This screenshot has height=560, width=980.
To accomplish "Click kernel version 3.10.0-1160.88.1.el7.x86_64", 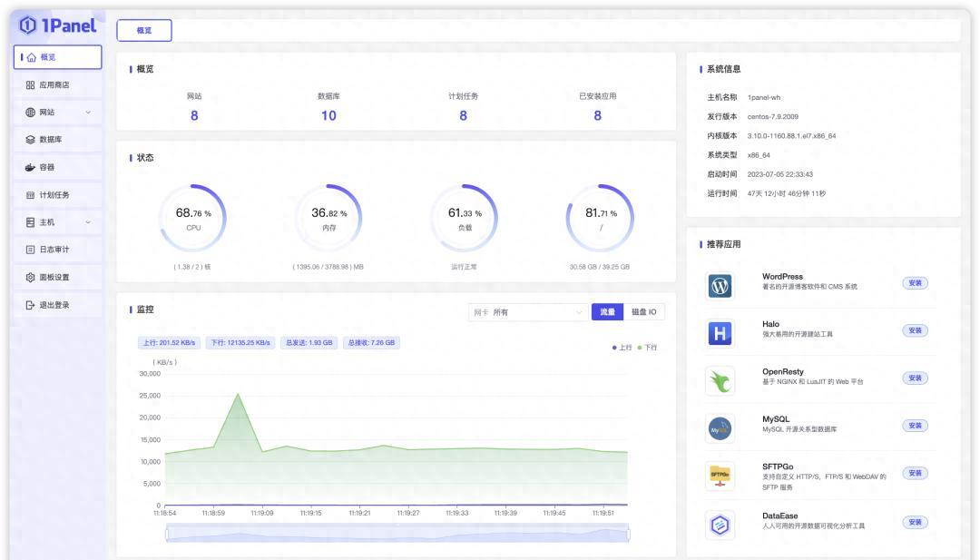I will coord(791,135).
